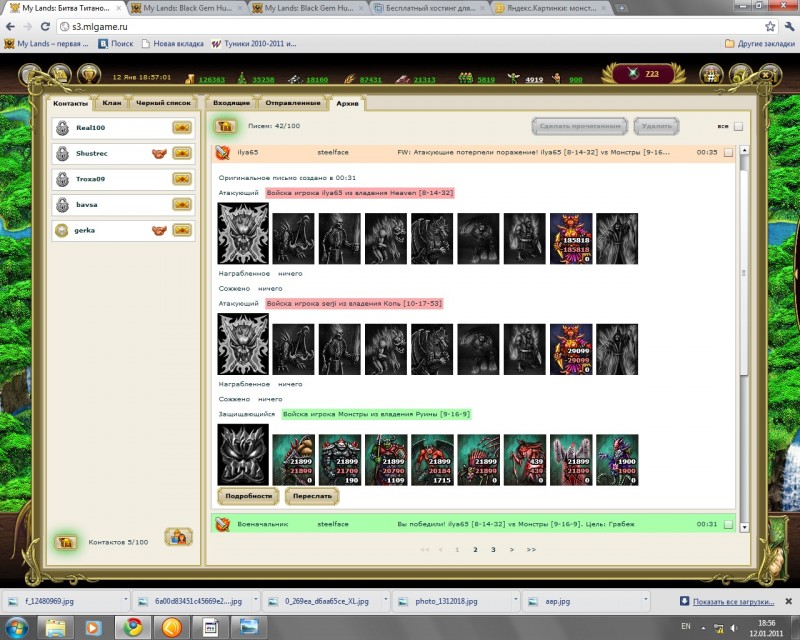The height and width of the screenshot is (640, 800).
Task: Click the envelope icon in Troxa09's row
Action: tap(182, 179)
